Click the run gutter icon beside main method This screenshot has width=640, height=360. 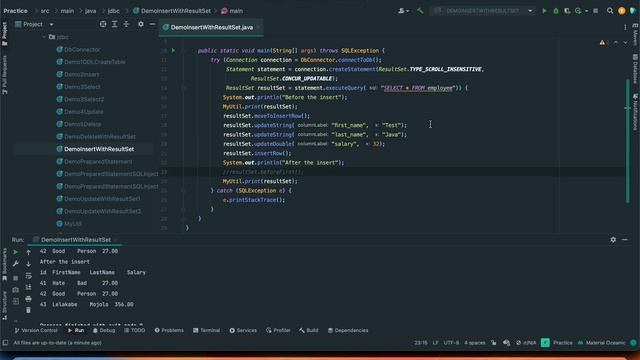pos(173,51)
